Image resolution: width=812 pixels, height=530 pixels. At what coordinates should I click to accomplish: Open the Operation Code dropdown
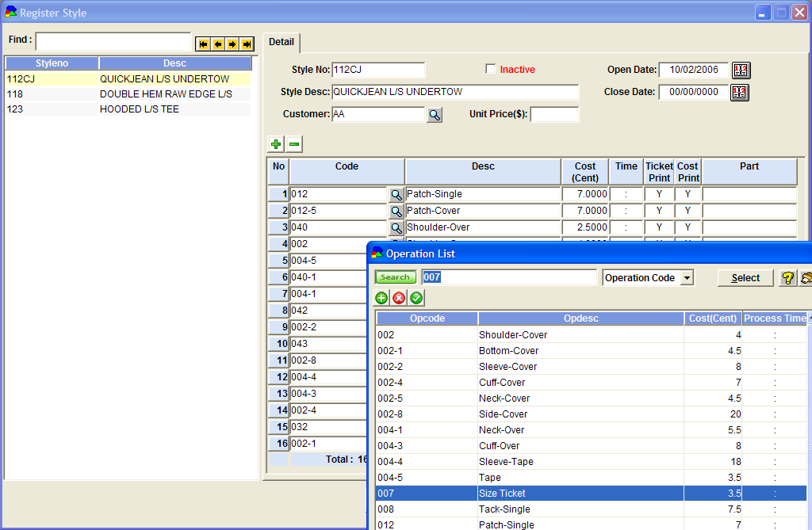(687, 278)
